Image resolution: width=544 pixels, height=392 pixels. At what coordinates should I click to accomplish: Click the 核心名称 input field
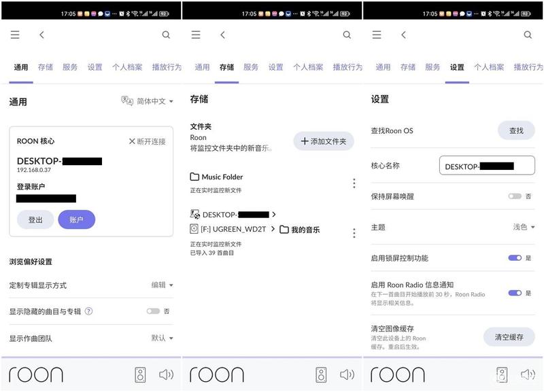pyautogui.click(x=487, y=166)
